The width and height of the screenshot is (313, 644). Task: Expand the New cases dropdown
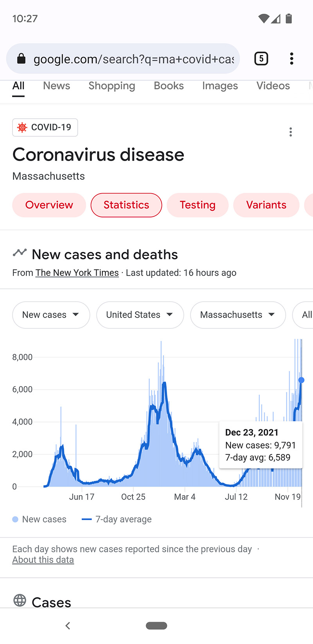(x=51, y=315)
